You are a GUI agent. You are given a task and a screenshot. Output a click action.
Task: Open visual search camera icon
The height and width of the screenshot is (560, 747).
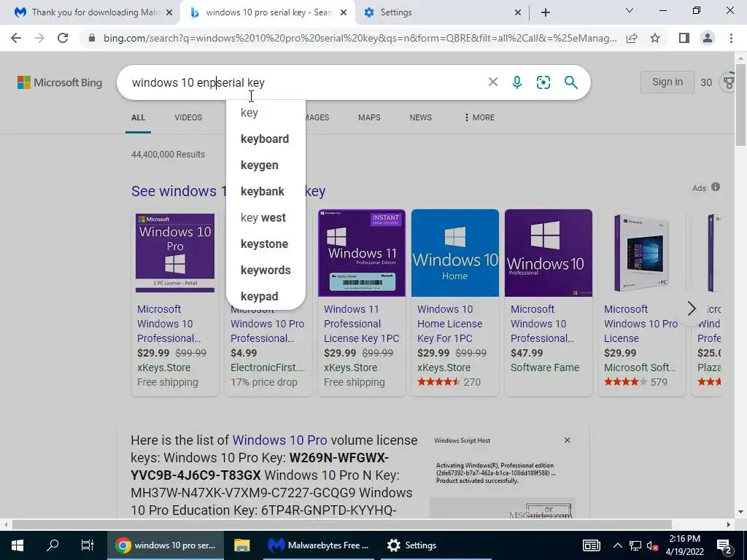pyautogui.click(x=543, y=82)
